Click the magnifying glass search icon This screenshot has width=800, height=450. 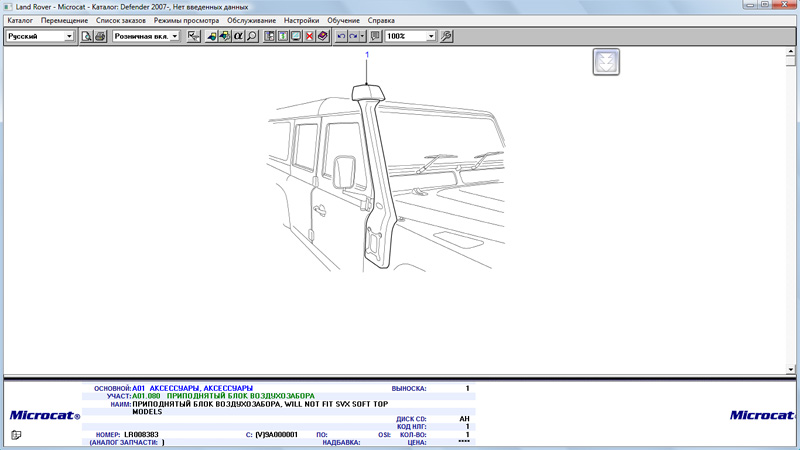pyautogui.click(x=252, y=36)
